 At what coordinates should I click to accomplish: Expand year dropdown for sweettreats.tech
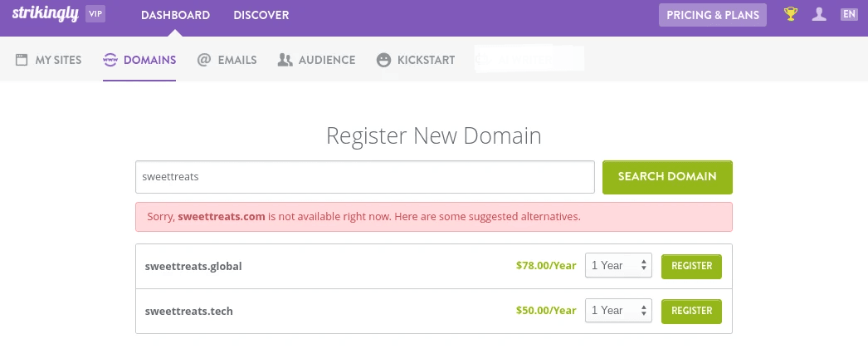click(618, 311)
